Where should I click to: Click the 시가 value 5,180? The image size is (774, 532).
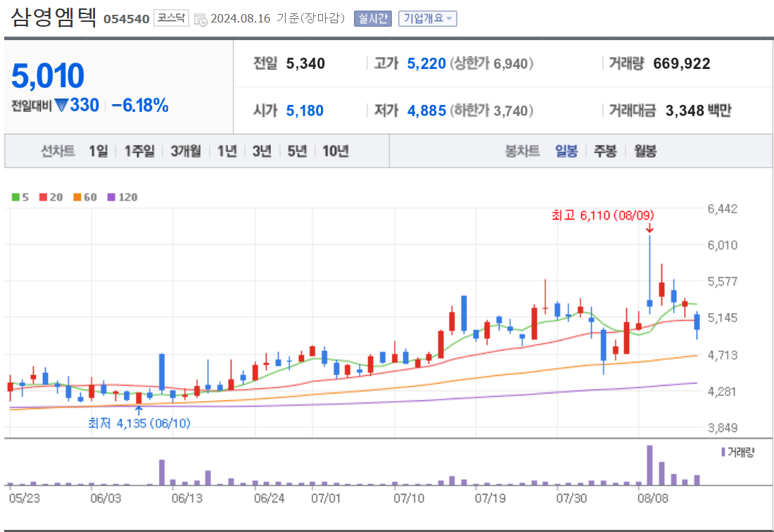point(305,110)
